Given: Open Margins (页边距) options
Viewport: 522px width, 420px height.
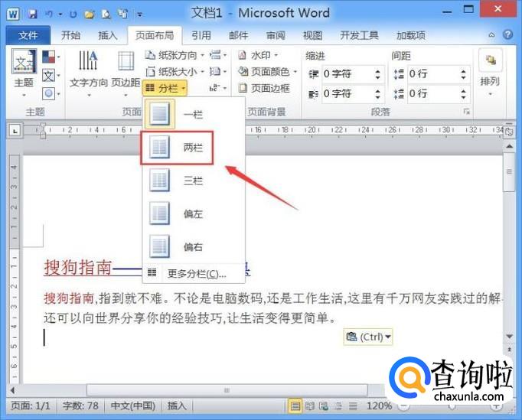Looking at the screenshot, I should (126, 73).
